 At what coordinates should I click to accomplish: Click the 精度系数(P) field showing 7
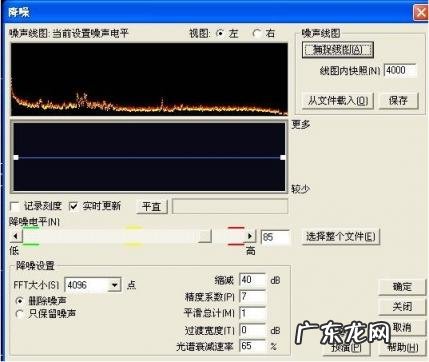252,296
